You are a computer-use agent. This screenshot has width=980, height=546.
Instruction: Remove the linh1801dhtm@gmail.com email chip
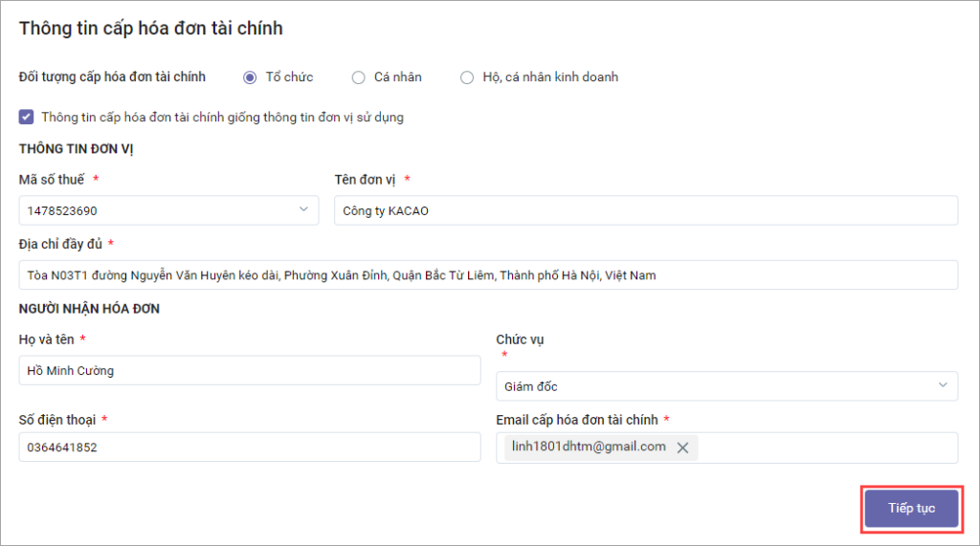click(682, 448)
